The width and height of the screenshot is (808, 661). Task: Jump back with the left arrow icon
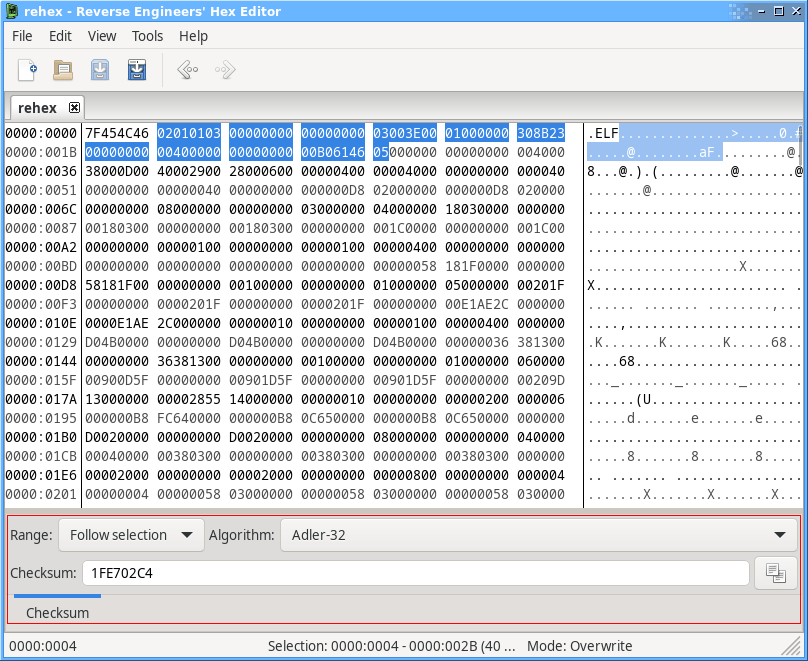[x=188, y=70]
